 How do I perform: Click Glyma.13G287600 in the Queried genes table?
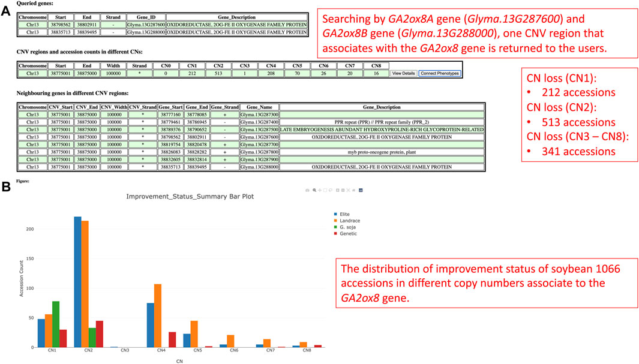pyautogui.click(x=146, y=25)
